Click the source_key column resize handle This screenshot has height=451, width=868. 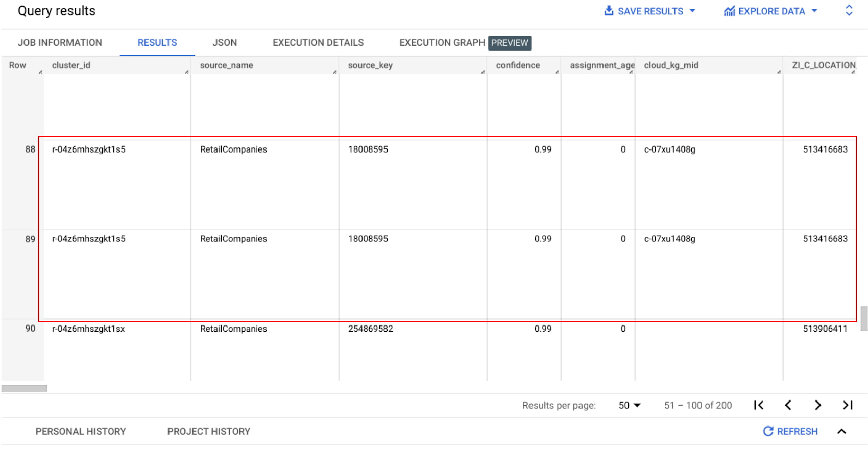[483, 72]
